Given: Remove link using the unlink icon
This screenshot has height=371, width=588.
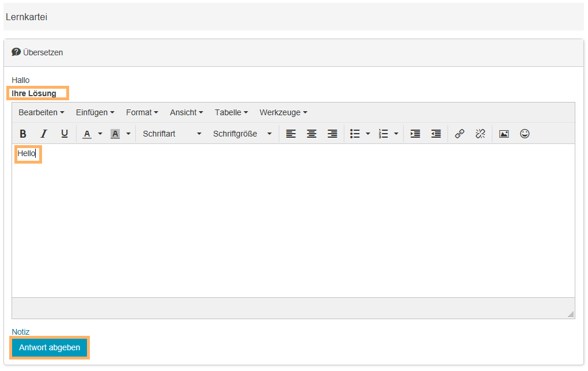Looking at the screenshot, I should (480, 134).
